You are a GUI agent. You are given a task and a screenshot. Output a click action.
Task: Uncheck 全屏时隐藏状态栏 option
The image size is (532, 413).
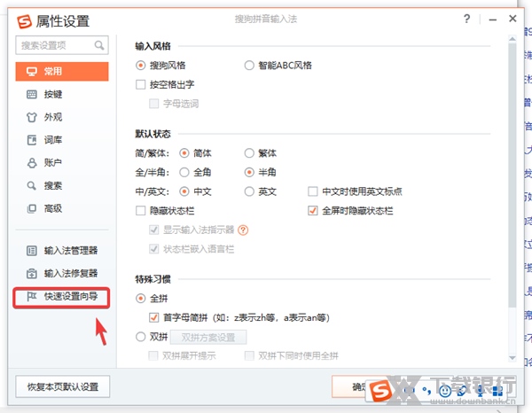[x=313, y=211]
